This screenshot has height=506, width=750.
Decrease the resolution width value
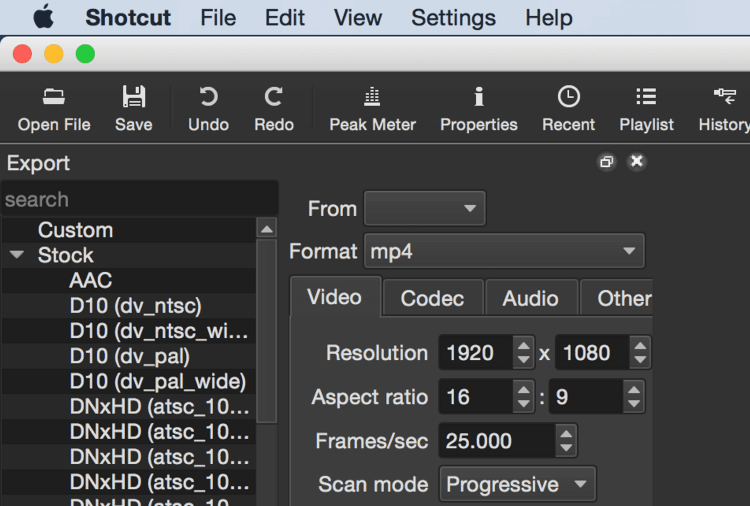[524, 360]
